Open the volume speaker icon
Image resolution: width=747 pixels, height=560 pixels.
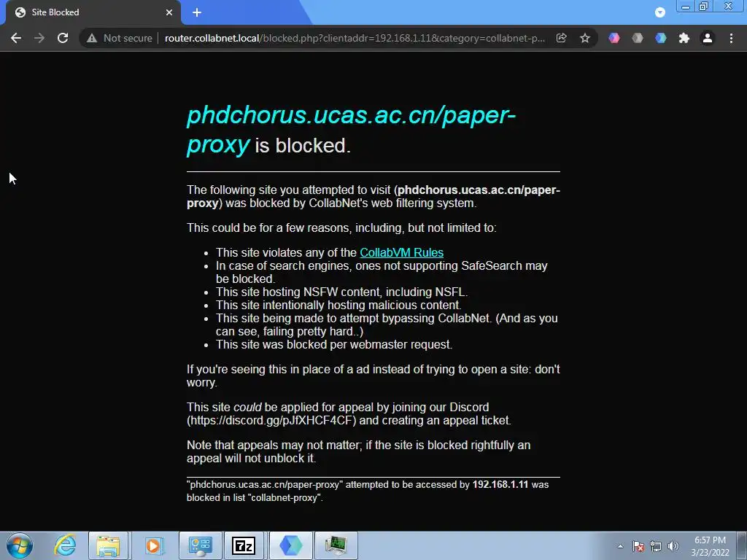pos(673,546)
